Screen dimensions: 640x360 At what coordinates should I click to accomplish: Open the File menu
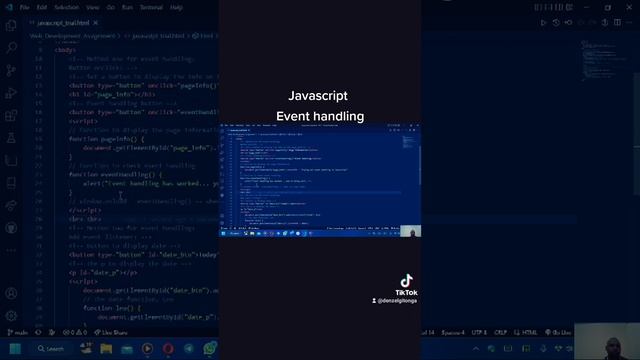click(x=24, y=7)
